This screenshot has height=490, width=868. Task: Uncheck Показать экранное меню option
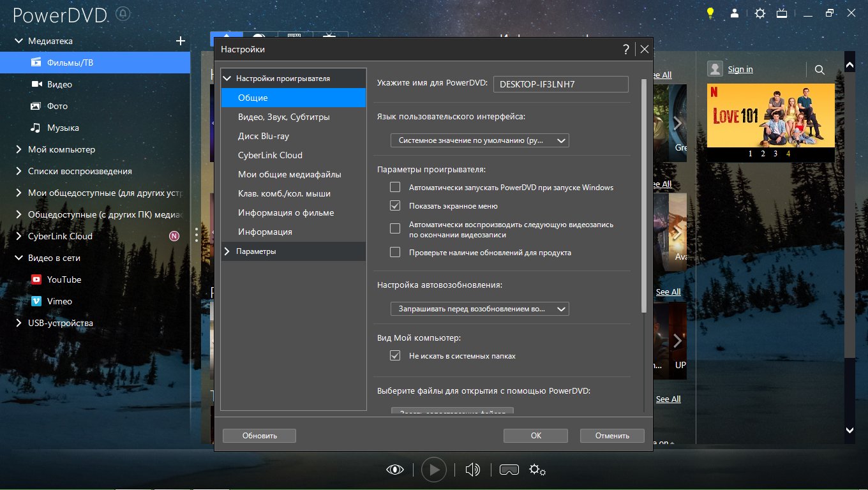point(395,206)
